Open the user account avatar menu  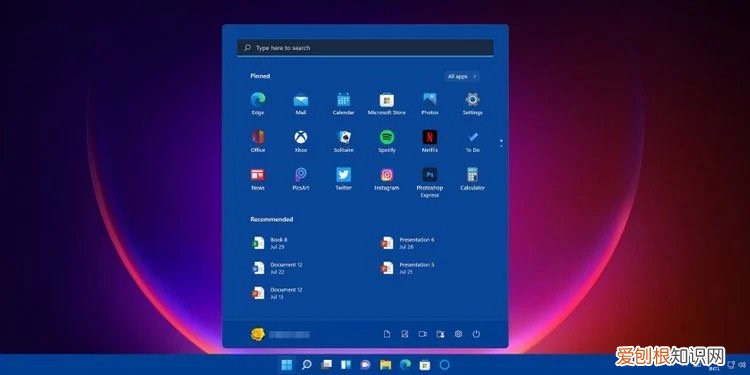click(258, 334)
